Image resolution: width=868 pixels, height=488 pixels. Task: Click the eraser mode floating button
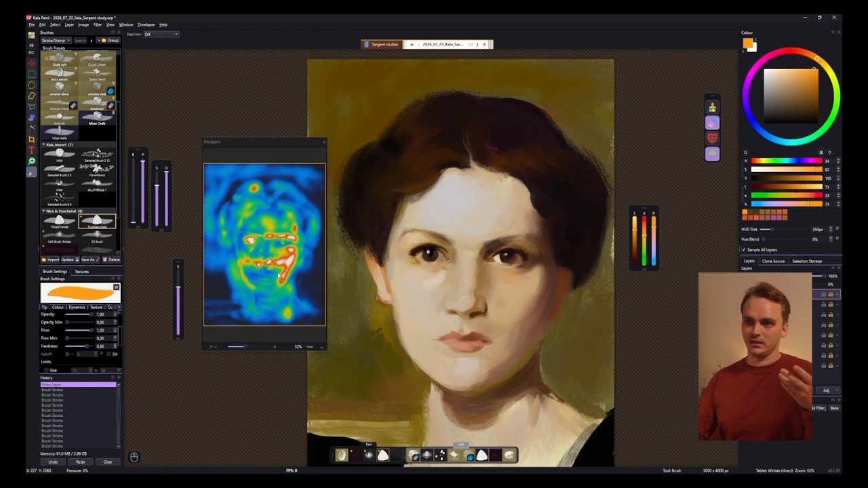click(x=712, y=123)
